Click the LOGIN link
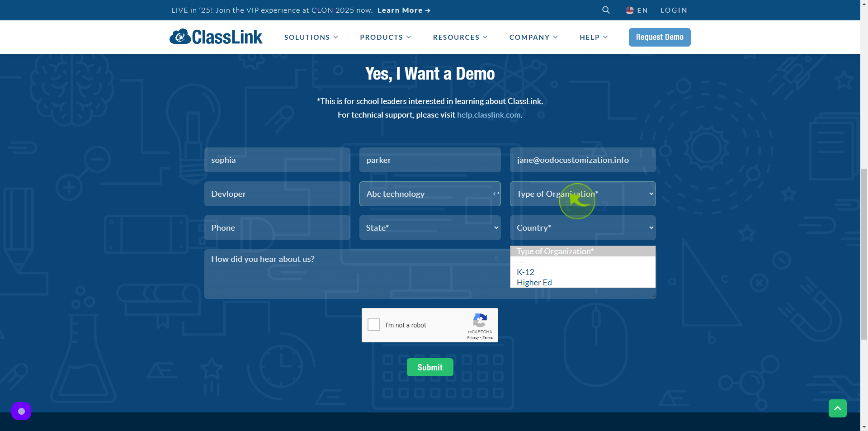This screenshot has height=431, width=868. [674, 10]
